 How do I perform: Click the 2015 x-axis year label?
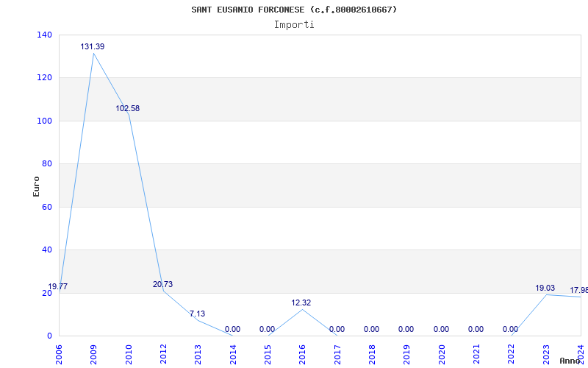[x=268, y=355]
